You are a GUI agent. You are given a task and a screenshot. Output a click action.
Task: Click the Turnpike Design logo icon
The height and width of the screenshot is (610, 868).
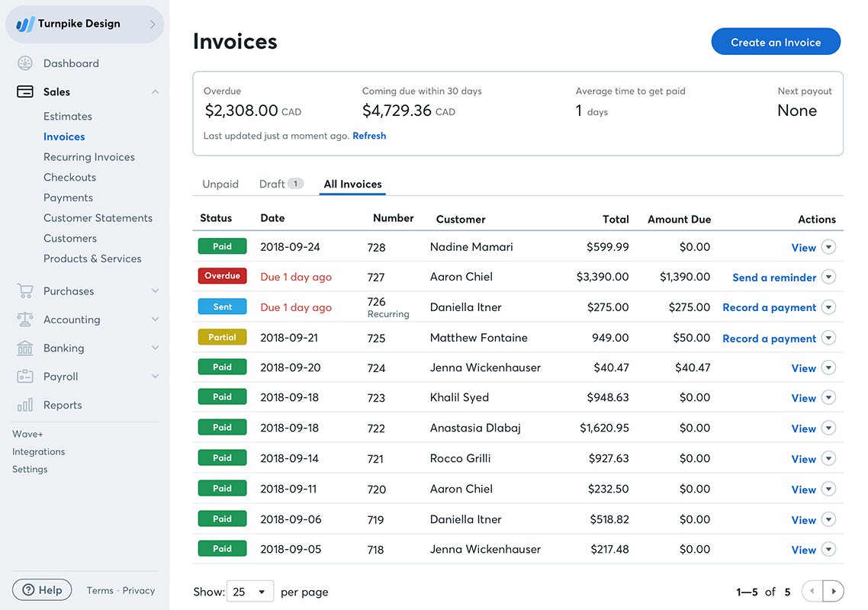point(24,24)
